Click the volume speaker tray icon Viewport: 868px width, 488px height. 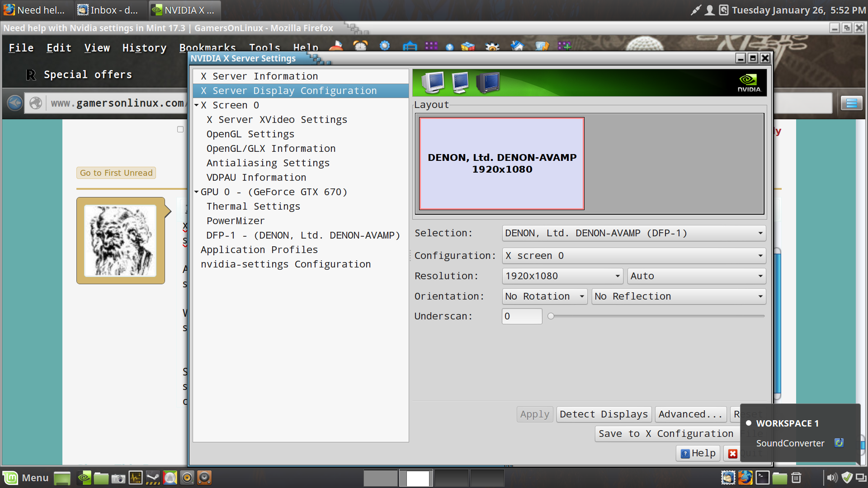tap(832, 478)
